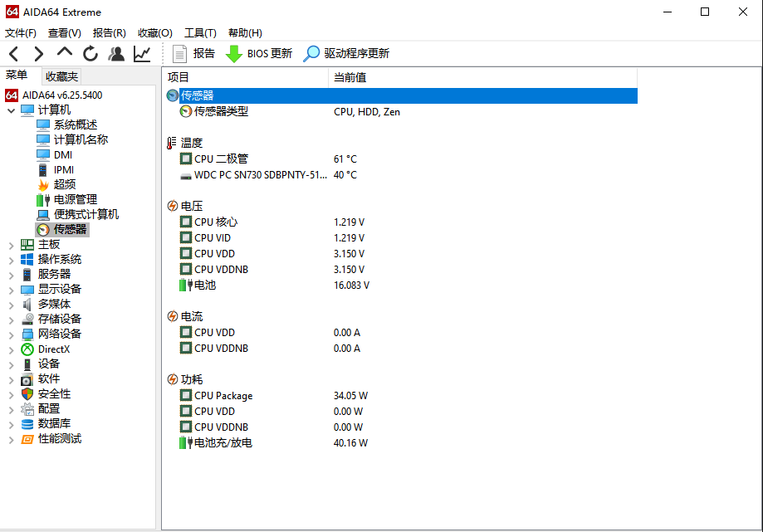Viewport: 763px width, 532px height.
Task: Expand the 设备 tree node
Action: pyautogui.click(x=11, y=365)
